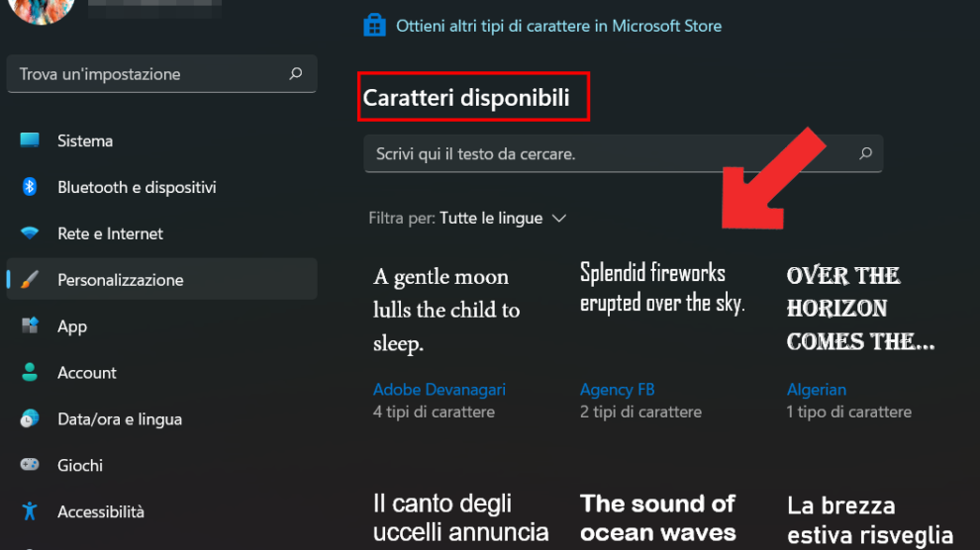Click the font search magnifier icon
The height and width of the screenshot is (550, 980).
(865, 153)
